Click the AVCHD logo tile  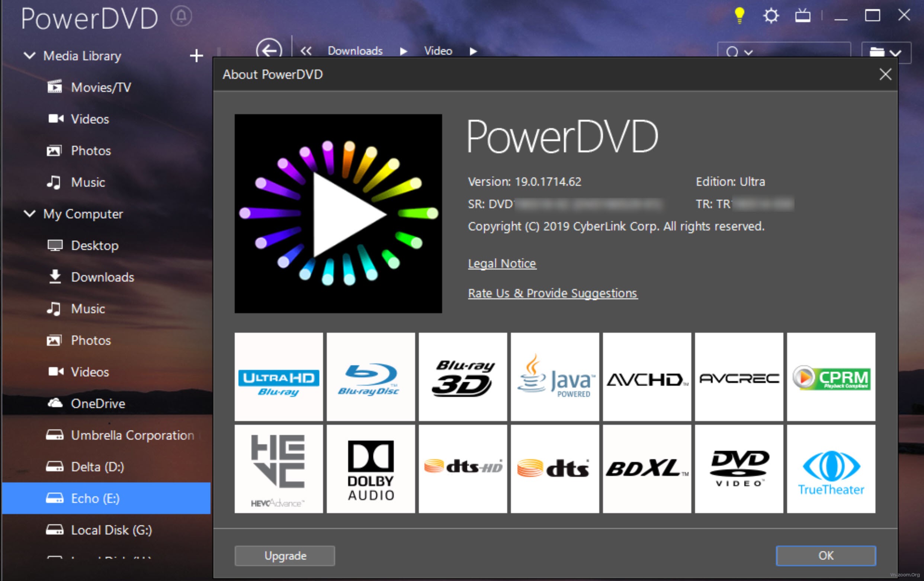click(x=647, y=377)
